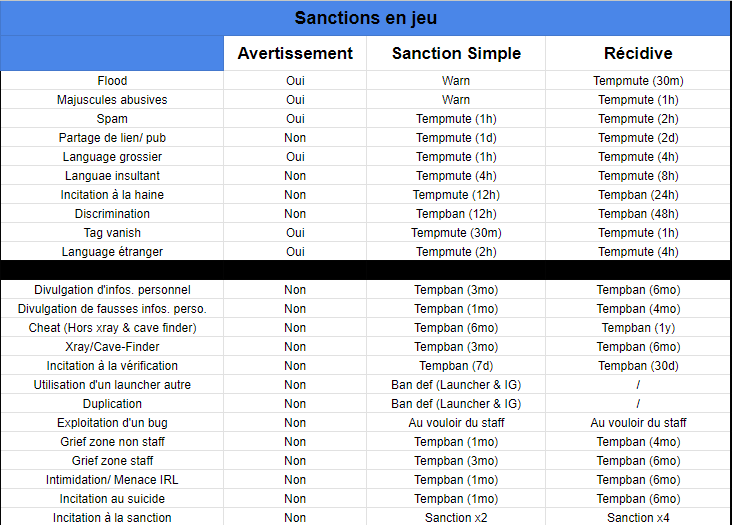732x525 pixels.
Task: Select the 'Xray/Cave-Finder' cell
Action: point(112,347)
